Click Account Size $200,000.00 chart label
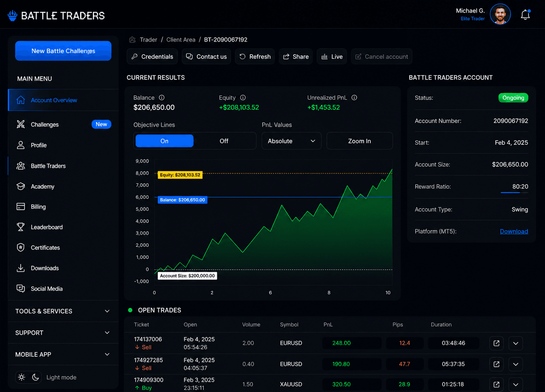 tap(187, 276)
